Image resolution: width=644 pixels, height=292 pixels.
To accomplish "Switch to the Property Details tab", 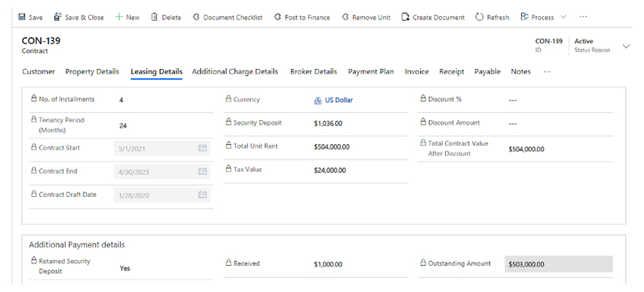I will point(92,71).
